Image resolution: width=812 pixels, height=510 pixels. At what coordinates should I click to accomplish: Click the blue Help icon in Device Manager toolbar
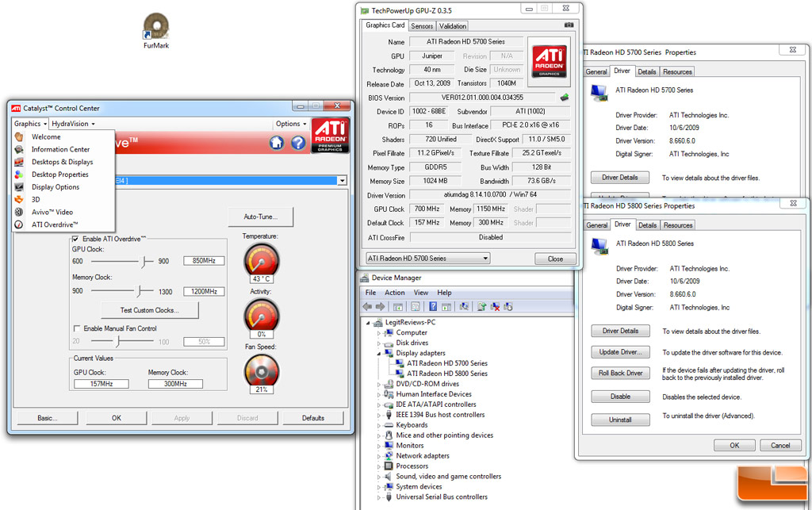[x=433, y=306]
